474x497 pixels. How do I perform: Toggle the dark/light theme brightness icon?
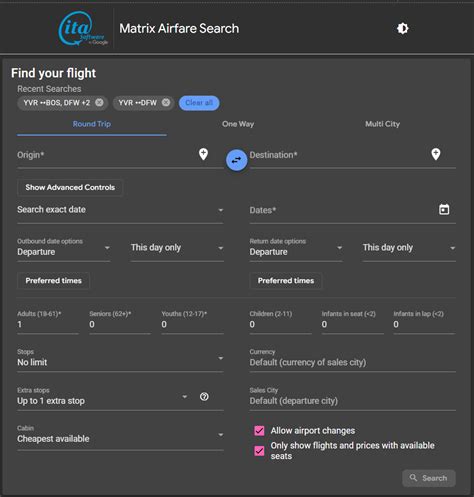[x=403, y=28]
